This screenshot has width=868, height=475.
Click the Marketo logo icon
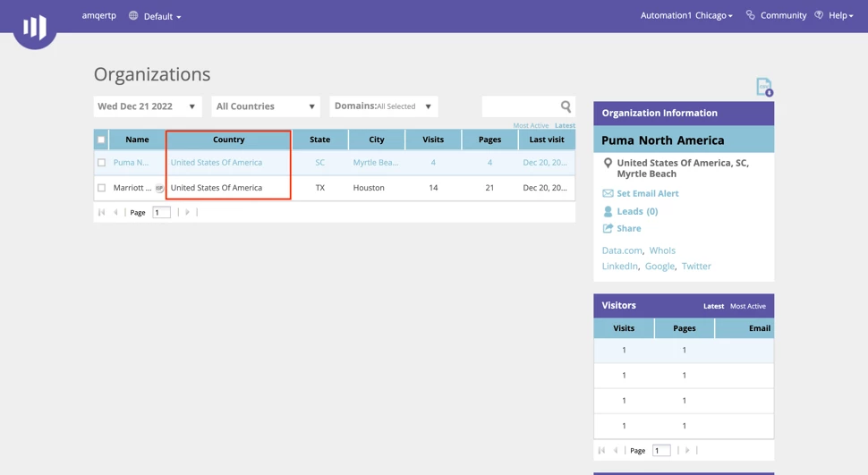tap(34, 26)
